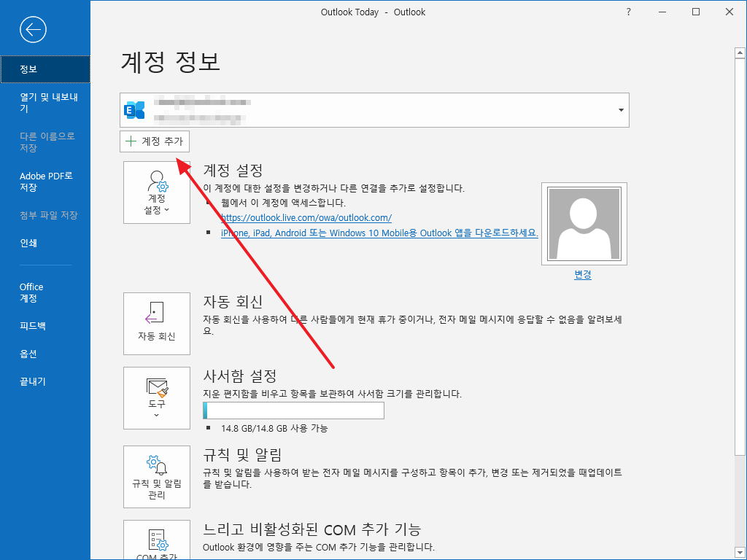Click the 계정 정보 page heading
This screenshot has height=560, width=747.
[x=170, y=62]
